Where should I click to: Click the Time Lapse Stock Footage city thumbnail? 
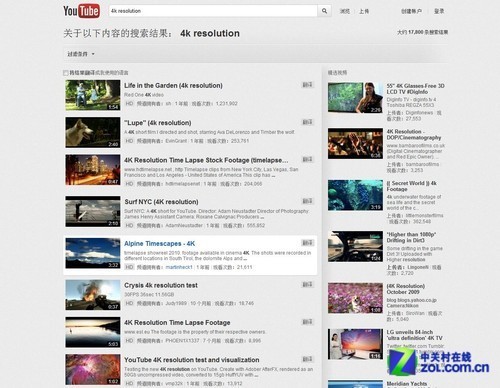click(93, 170)
